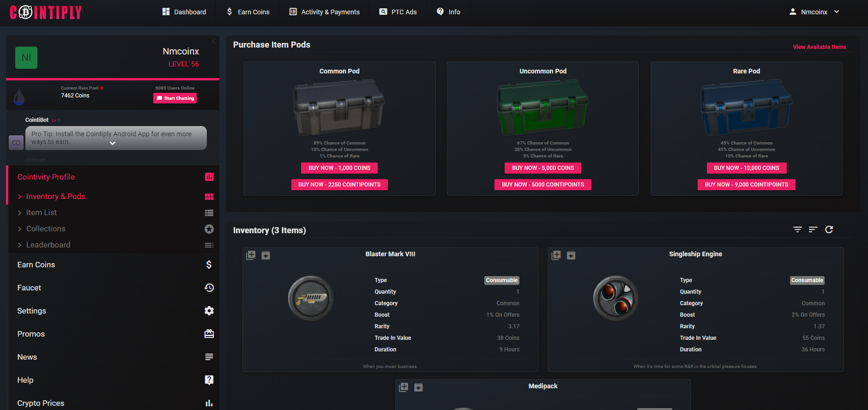Click the Settings gear icon
This screenshot has height=410, width=868.
[x=209, y=311]
